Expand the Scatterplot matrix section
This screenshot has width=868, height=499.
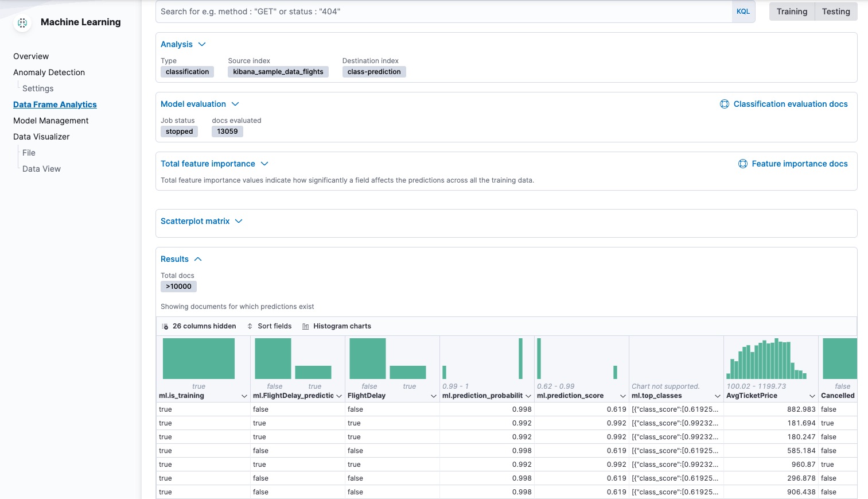pyautogui.click(x=238, y=221)
